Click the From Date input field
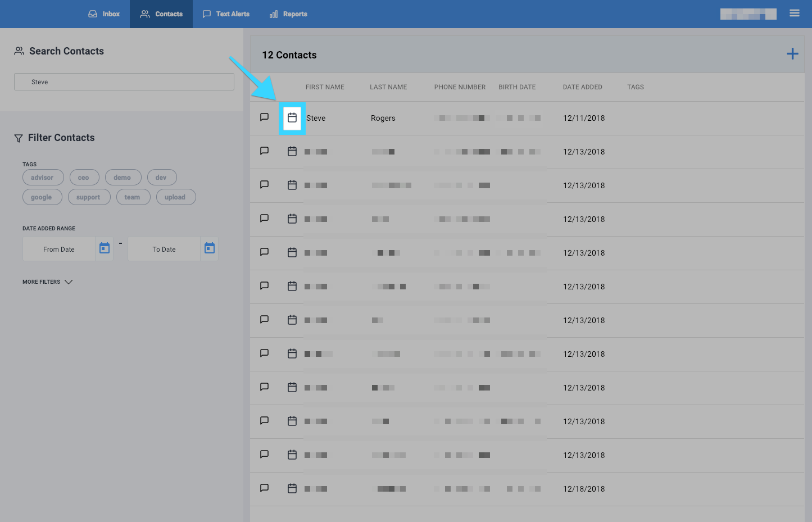Viewport: 812px width, 522px height. click(59, 249)
